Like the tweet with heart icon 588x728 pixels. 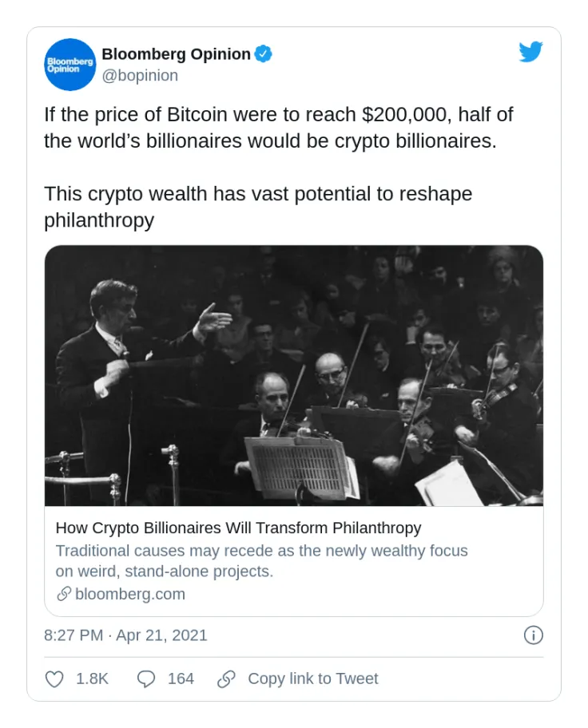tap(54, 679)
